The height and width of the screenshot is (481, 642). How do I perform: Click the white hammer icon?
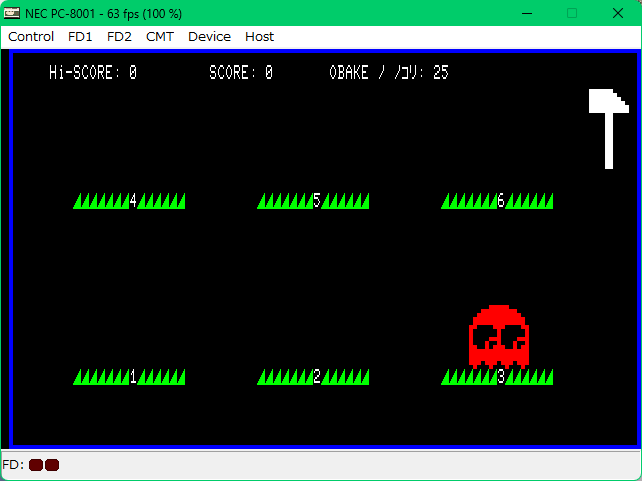pyautogui.click(x=609, y=129)
